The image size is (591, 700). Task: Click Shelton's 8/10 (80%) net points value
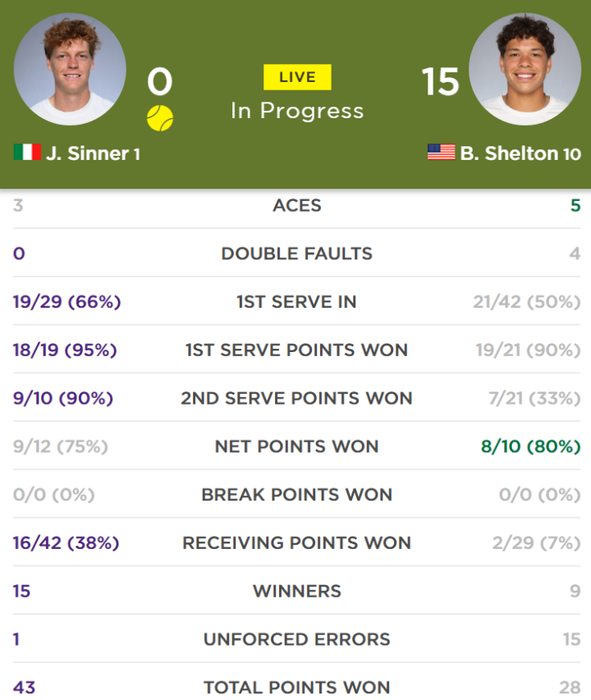tap(531, 446)
